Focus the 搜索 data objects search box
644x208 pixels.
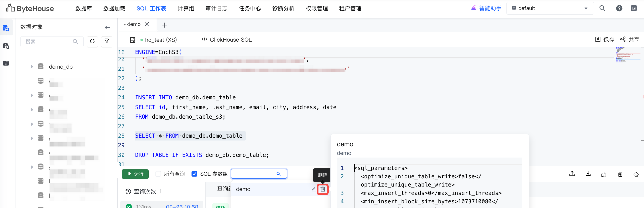click(52, 42)
